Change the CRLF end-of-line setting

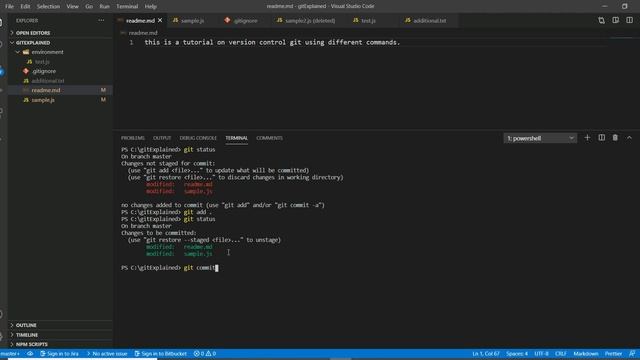point(560,354)
